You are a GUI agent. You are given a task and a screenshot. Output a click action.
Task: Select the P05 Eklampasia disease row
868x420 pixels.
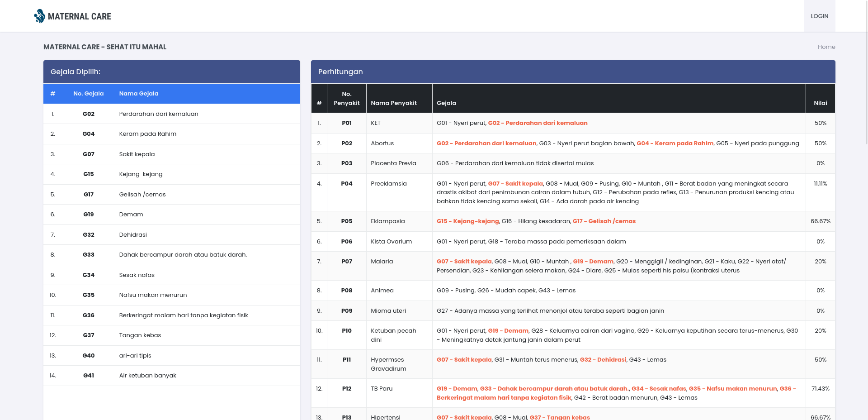[x=573, y=221]
